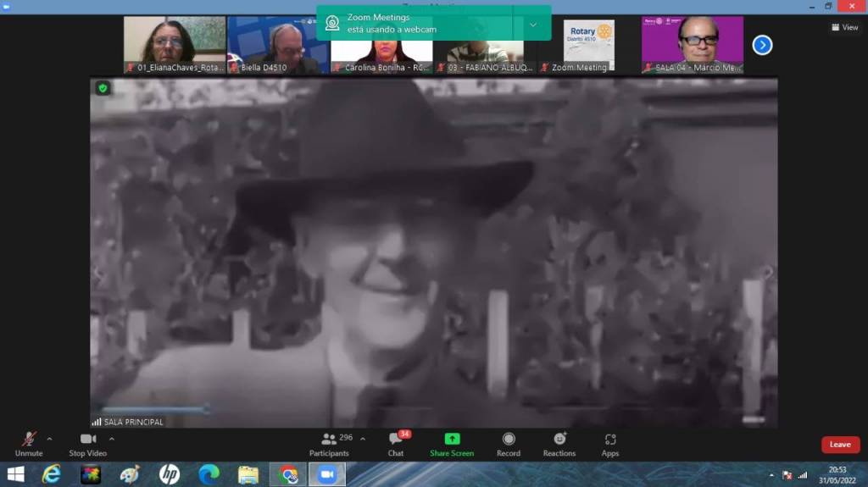The height and width of the screenshot is (487, 868).
Task: Open the Reactions menu
Action: pos(559,444)
